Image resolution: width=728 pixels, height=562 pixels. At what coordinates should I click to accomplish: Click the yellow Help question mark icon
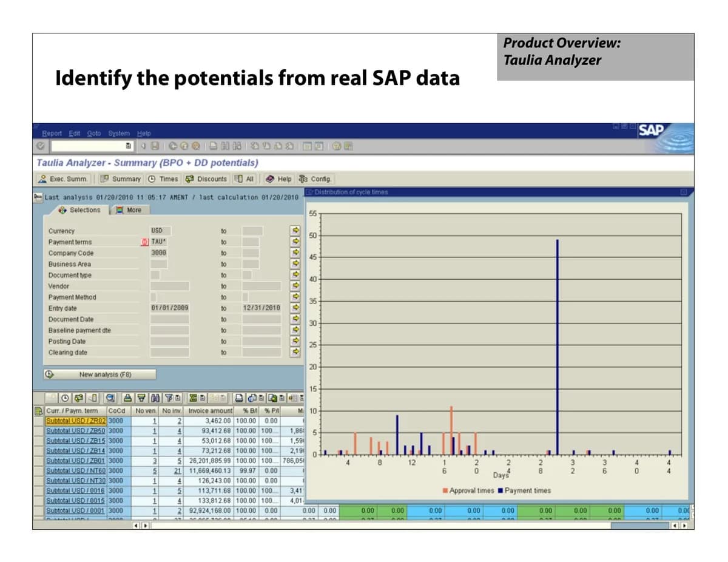coord(337,146)
